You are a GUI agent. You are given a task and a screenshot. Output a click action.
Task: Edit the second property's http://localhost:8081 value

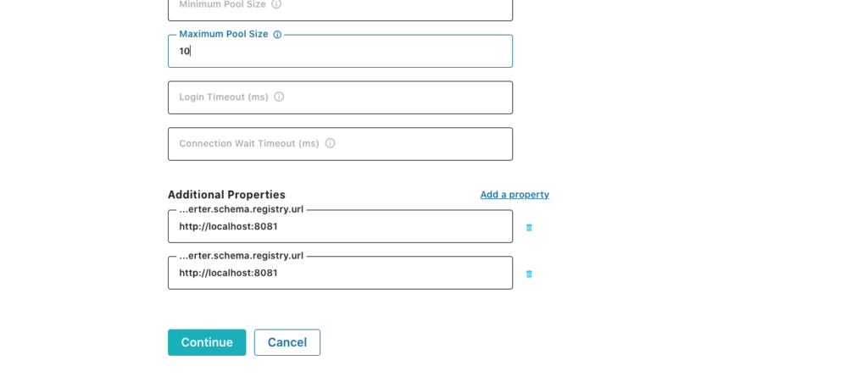339,274
